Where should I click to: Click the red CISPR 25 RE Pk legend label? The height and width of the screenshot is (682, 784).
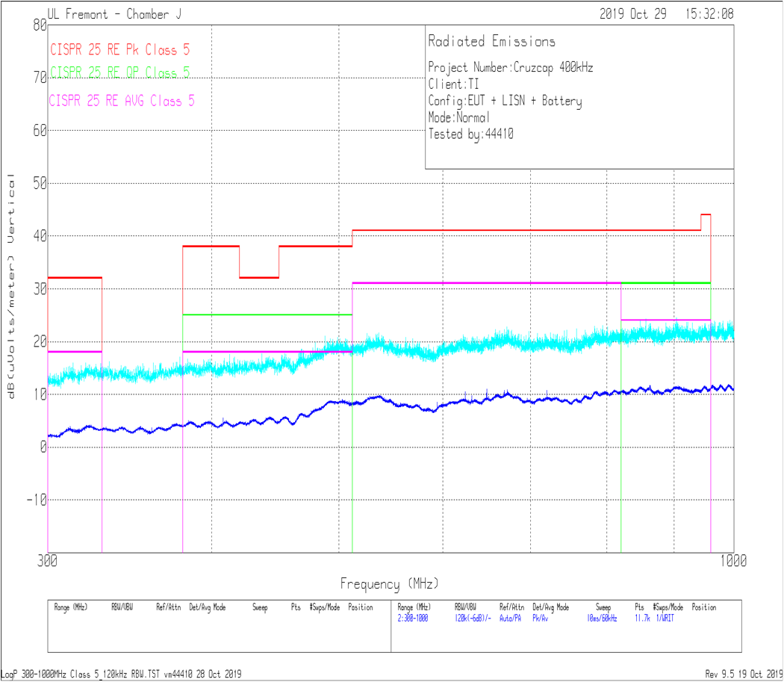(x=119, y=50)
